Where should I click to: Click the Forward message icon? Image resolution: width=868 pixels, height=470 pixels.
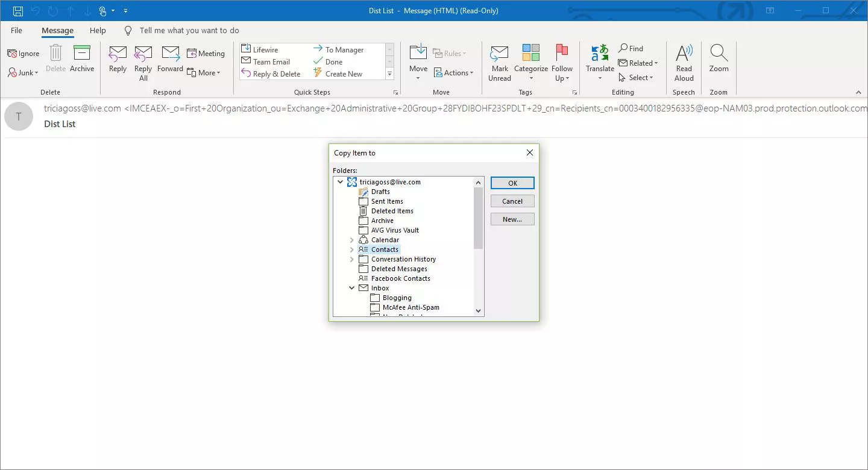click(x=171, y=54)
